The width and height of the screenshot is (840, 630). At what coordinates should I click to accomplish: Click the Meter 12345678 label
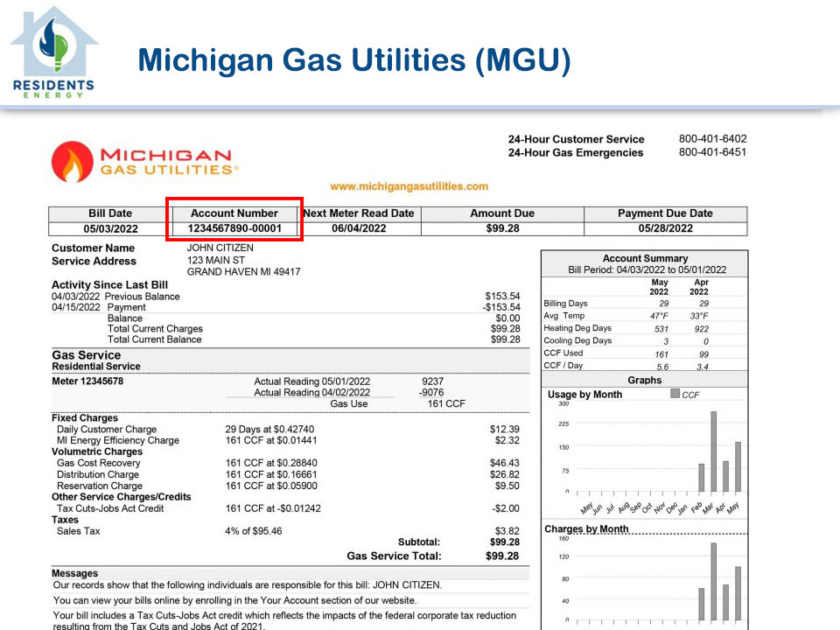(x=87, y=381)
